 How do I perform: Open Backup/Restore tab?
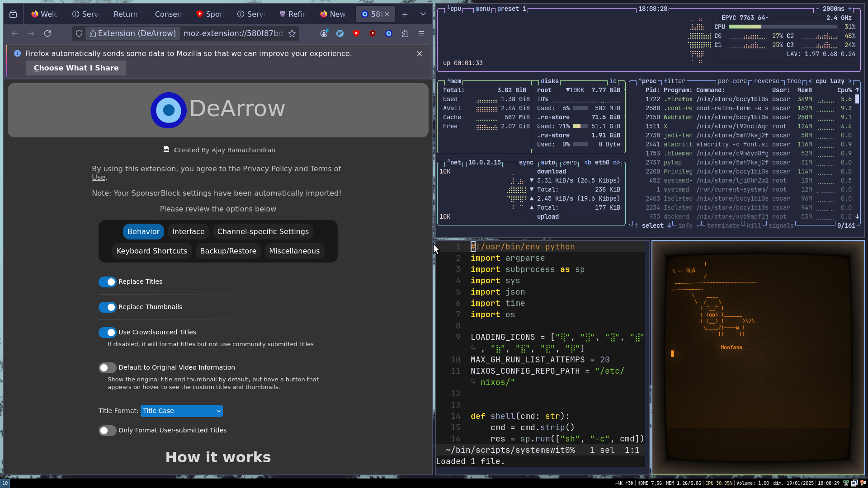[228, 251]
